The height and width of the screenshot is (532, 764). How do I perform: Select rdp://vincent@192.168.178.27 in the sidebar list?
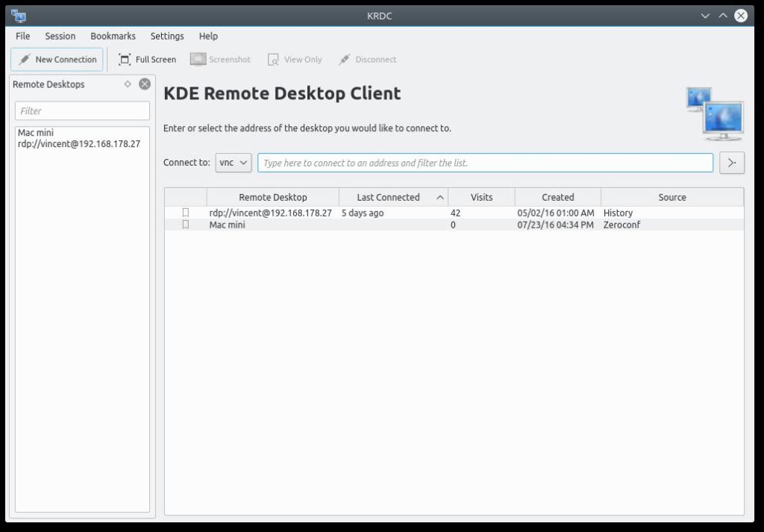(x=79, y=144)
